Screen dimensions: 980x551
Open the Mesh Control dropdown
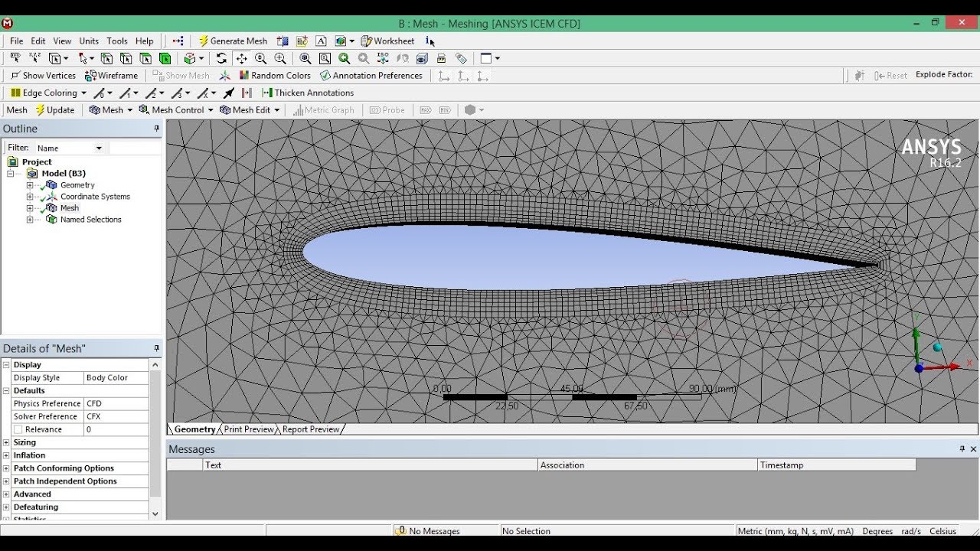[176, 110]
